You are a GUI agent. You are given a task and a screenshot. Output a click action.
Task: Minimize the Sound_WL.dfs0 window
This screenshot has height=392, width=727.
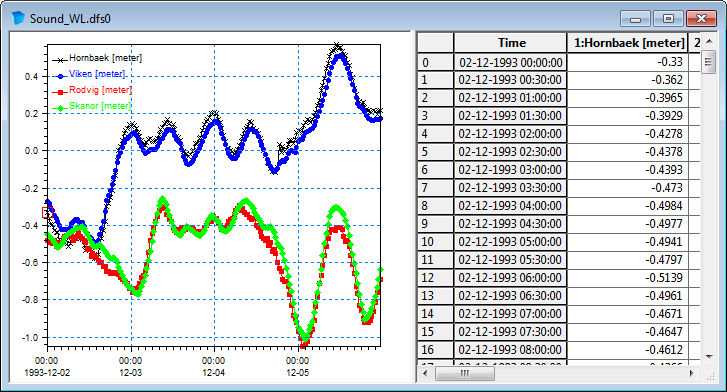[x=636, y=19]
